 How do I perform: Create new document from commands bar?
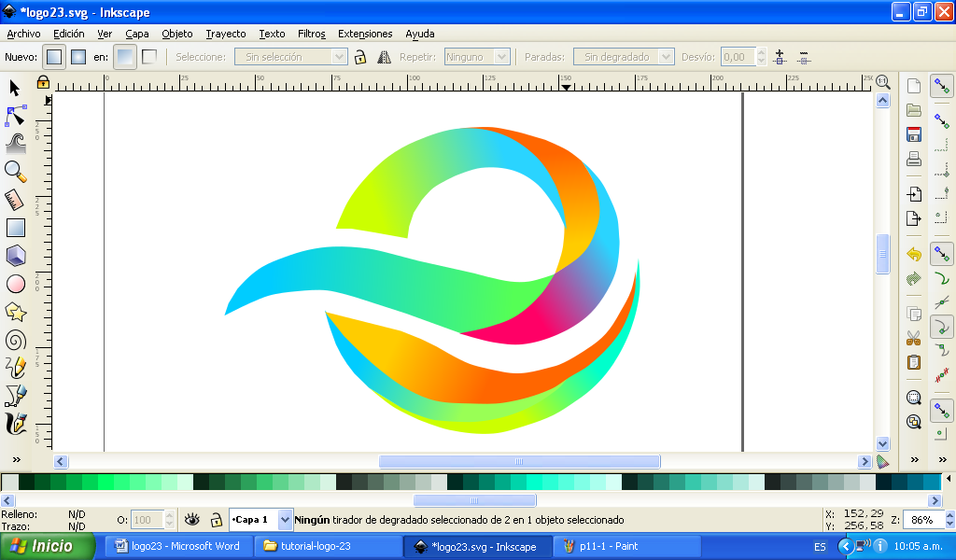click(913, 86)
